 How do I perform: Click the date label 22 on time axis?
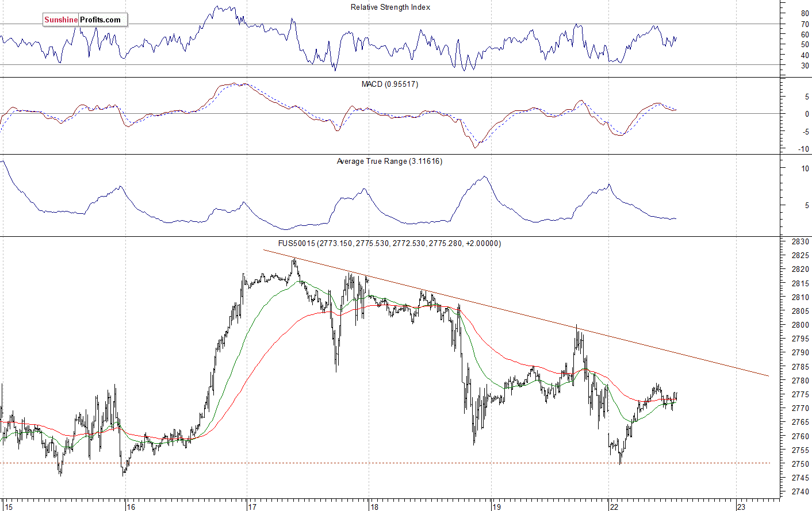[614, 507]
